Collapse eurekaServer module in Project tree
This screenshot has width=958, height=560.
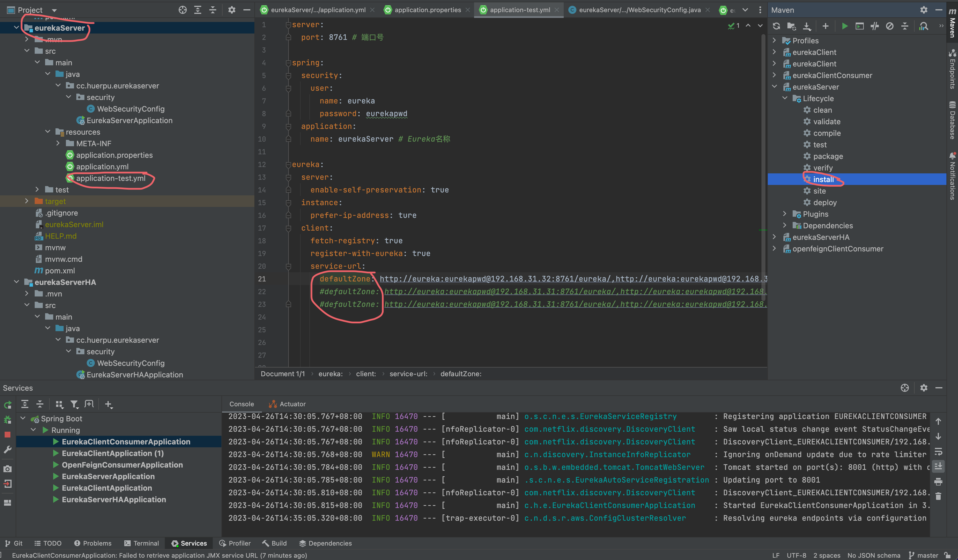(x=16, y=27)
